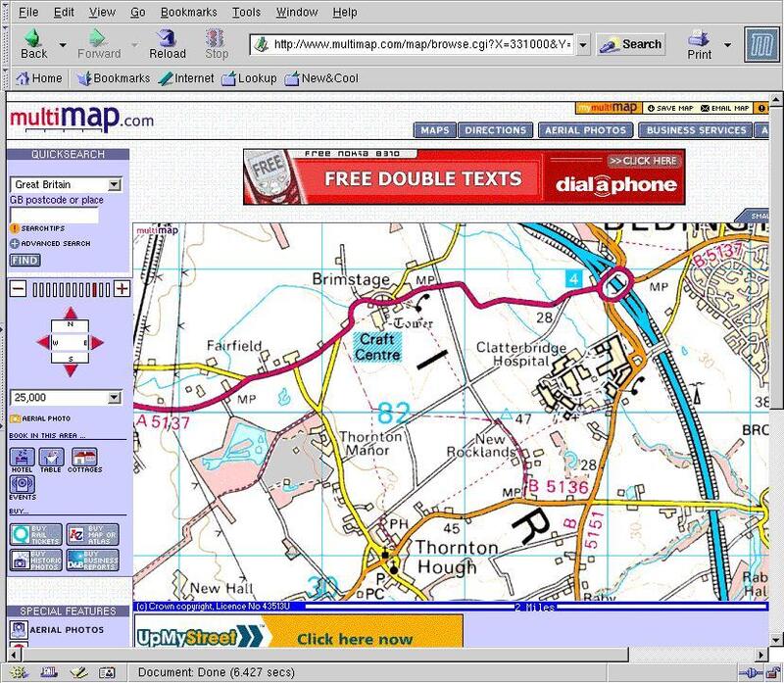Open the Advanced Search link
Viewport: 784px width, 683px height.
coord(55,243)
